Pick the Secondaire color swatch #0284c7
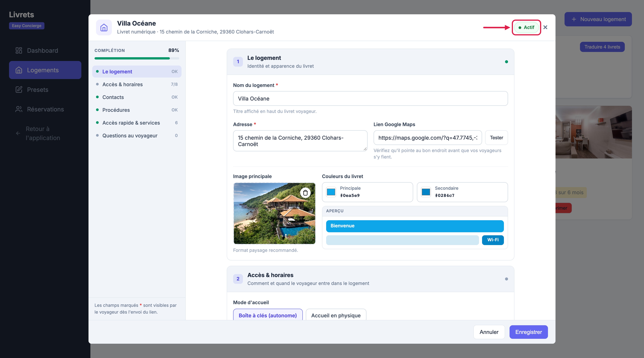Image resolution: width=644 pixels, height=358 pixels. pos(426,192)
